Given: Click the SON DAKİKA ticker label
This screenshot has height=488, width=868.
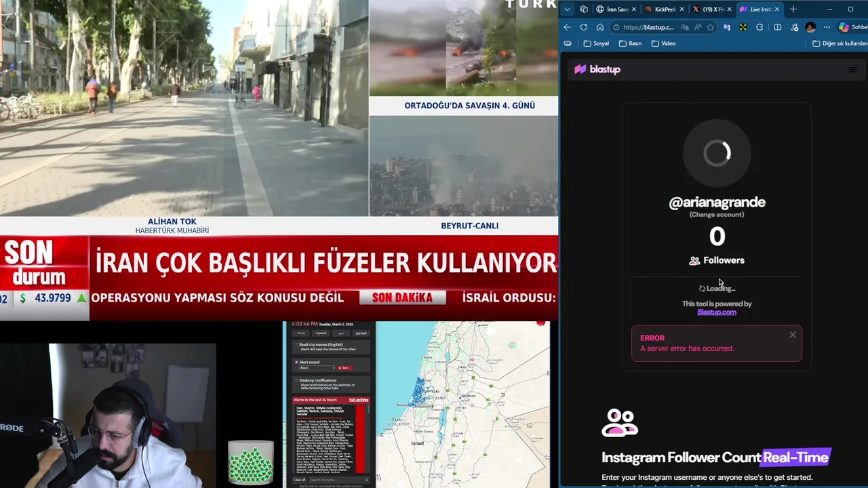Looking at the screenshot, I should pyautogui.click(x=402, y=298).
